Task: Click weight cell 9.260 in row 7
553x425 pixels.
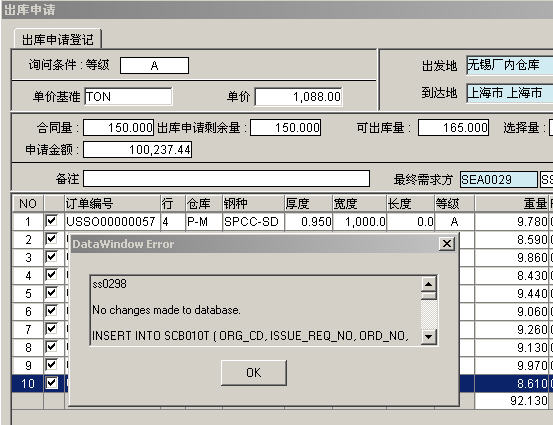Action: click(512, 329)
